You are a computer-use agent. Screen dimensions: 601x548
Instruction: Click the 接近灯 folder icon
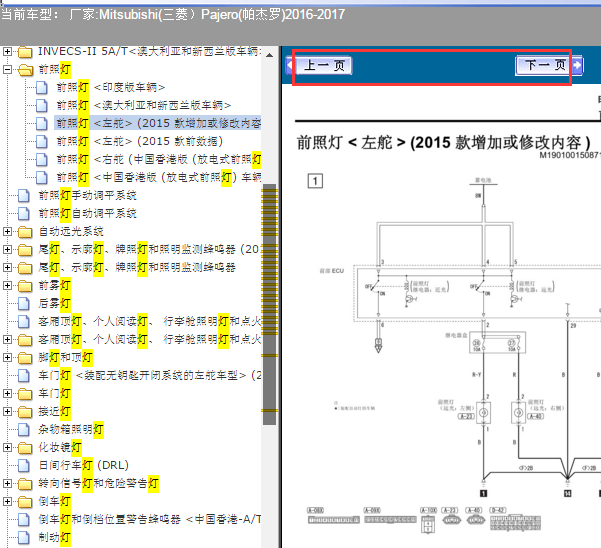tap(25, 412)
